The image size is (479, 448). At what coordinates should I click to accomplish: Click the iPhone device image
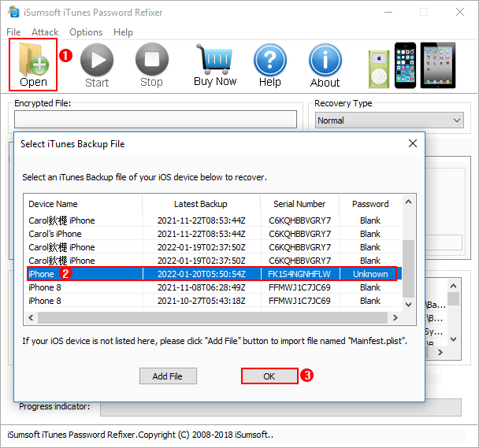[405, 65]
